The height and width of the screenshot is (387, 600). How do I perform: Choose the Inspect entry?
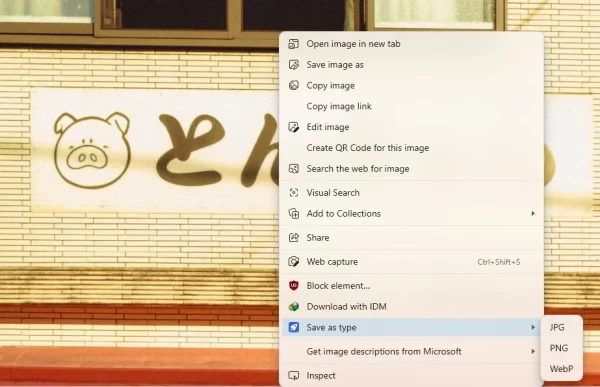coord(411,376)
